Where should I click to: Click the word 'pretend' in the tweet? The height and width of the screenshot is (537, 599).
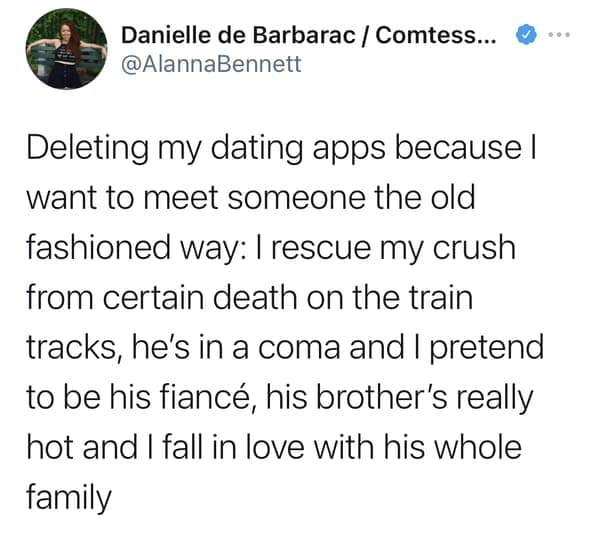click(487, 348)
